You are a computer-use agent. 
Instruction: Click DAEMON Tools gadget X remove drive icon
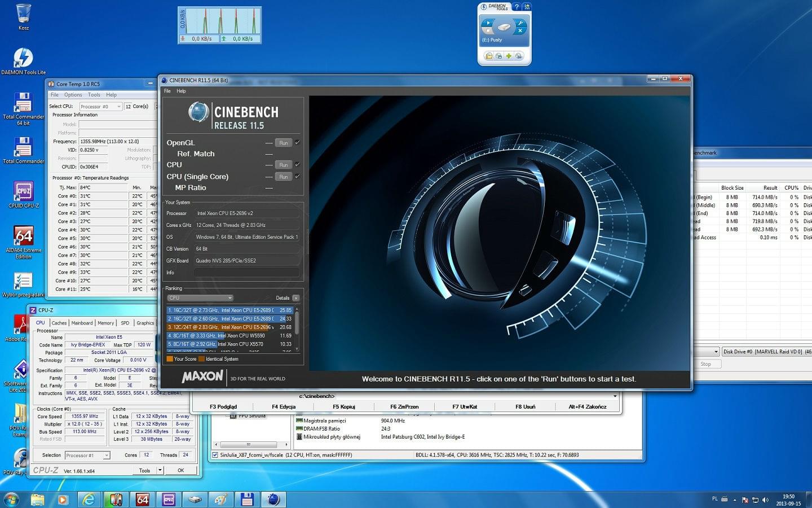pos(520,30)
